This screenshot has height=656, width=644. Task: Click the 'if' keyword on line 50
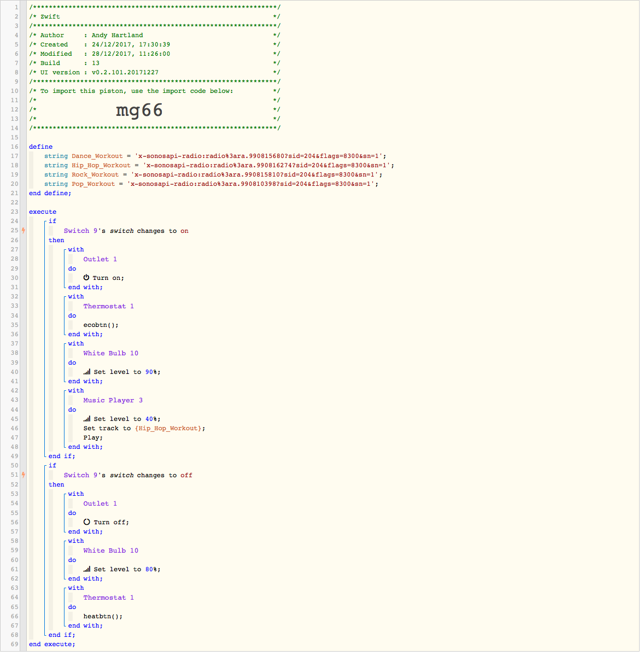(x=52, y=465)
